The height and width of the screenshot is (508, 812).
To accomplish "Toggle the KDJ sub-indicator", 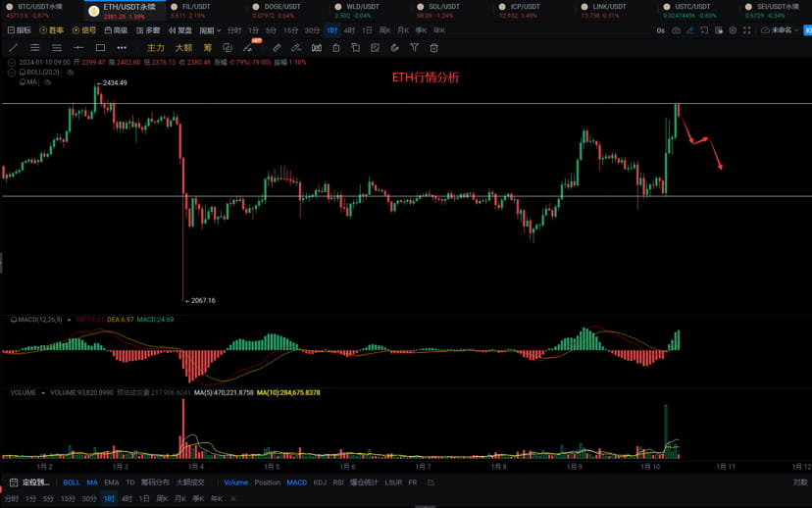I will click(320, 483).
